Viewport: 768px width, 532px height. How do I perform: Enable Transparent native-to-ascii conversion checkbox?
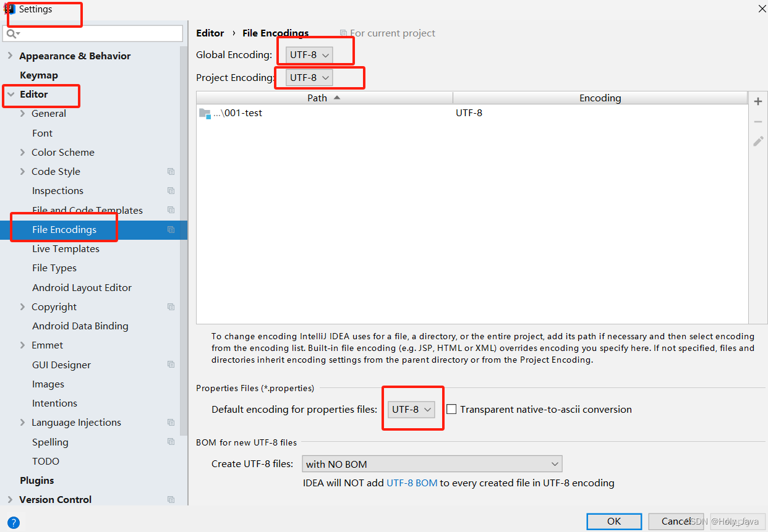point(451,409)
